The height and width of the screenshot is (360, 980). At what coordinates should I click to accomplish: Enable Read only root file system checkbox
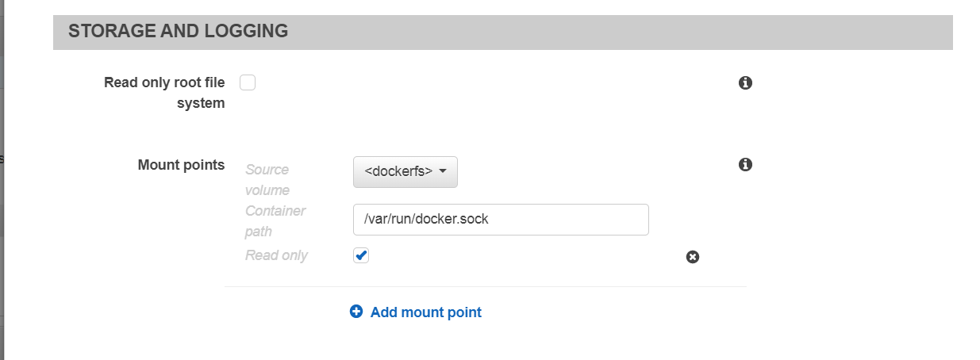tap(248, 82)
